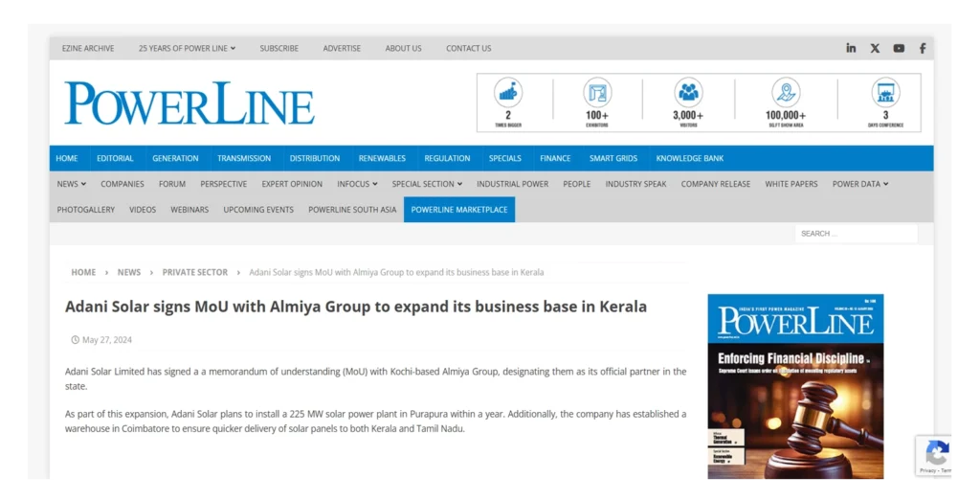The width and height of the screenshot is (980, 501).
Task: Click the Private Sector breadcrumb link
Action: (194, 272)
